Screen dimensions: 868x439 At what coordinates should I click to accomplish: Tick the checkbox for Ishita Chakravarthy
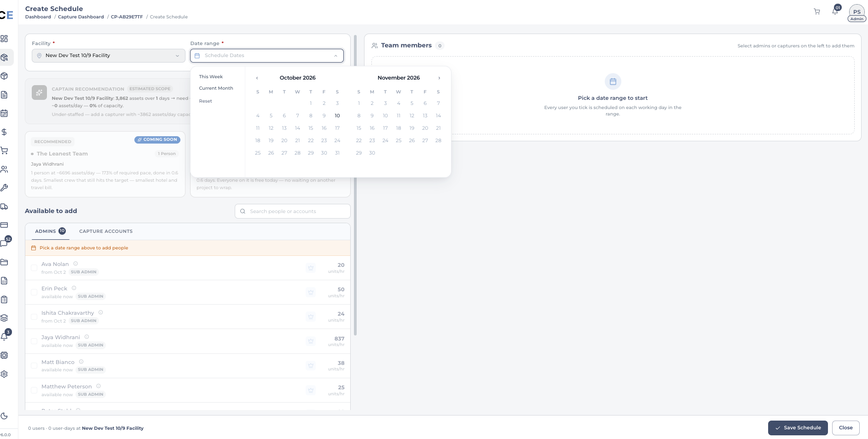coord(34,317)
